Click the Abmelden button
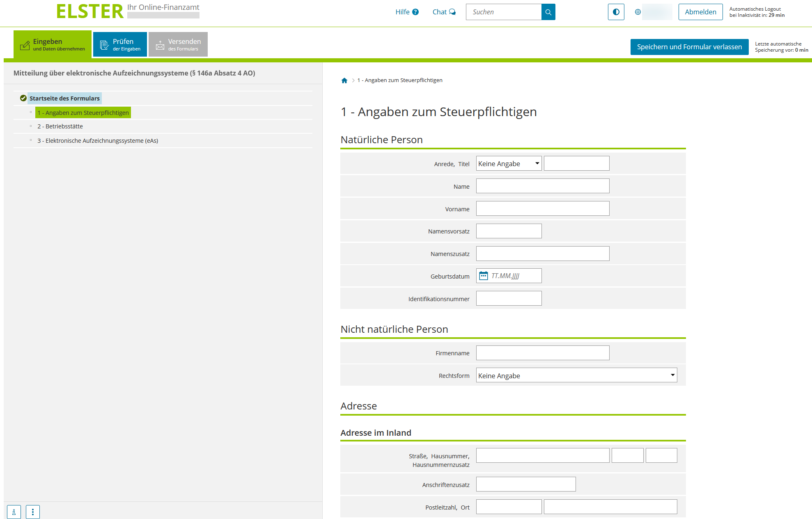 point(700,12)
